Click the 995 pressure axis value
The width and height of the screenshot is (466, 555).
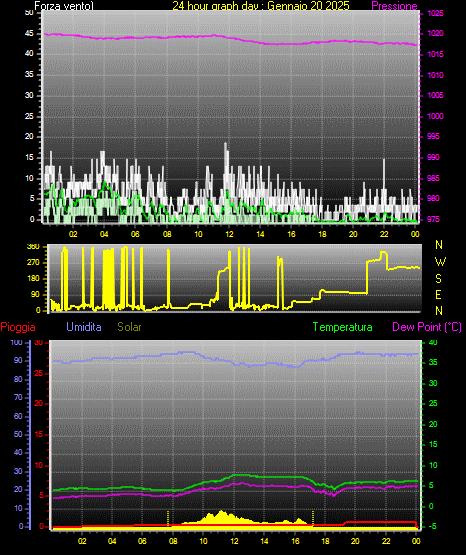tap(433, 136)
